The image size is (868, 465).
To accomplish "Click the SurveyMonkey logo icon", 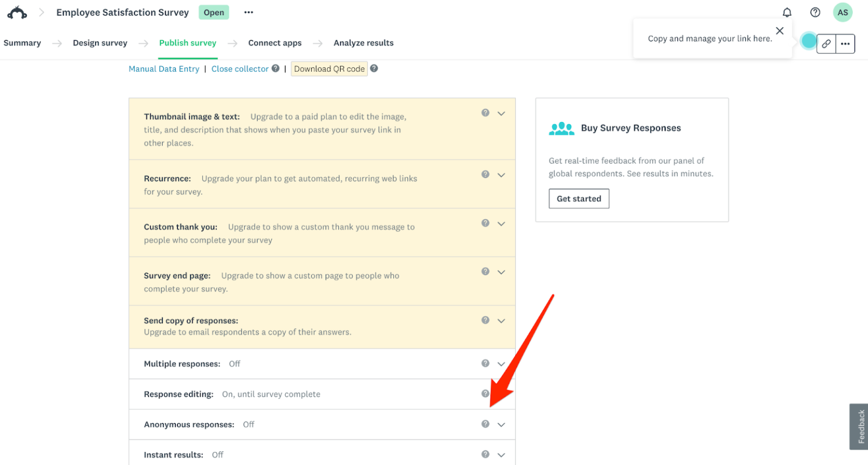I will click(17, 12).
